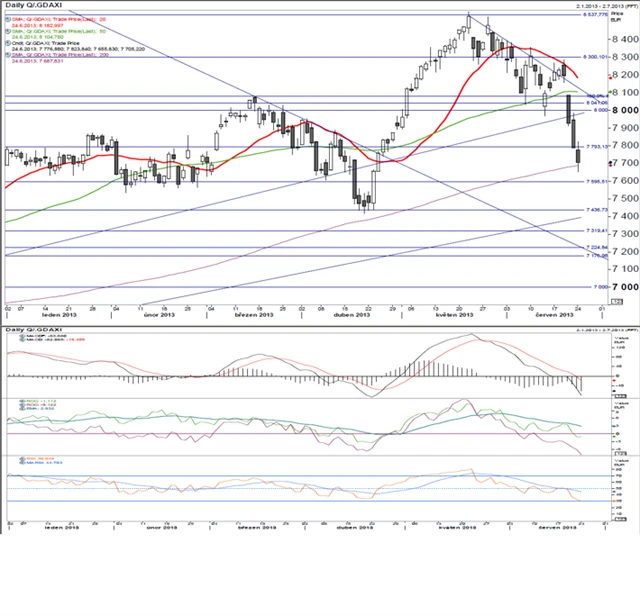The width and height of the screenshot is (640, 615).
Task: Click the green SMA 50 marker on price axis
Action: (x=610, y=92)
